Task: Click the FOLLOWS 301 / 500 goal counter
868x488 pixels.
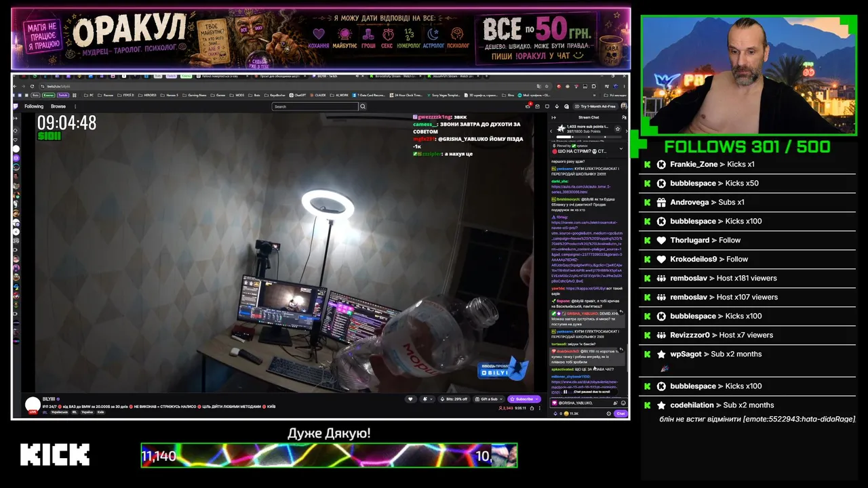Action: (x=747, y=147)
